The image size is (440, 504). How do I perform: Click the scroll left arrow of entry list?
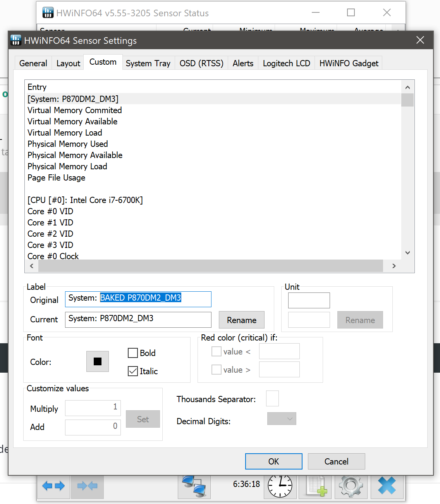coord(32,266)
